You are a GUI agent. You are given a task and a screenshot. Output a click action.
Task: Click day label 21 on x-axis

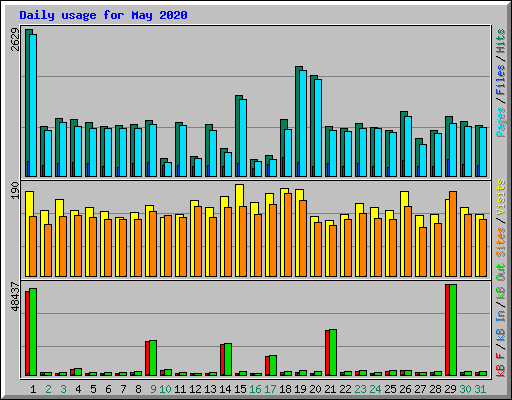coord(330,389)
